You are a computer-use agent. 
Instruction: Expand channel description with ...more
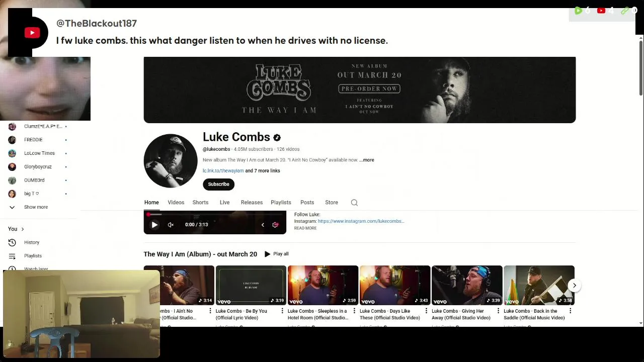pos(367,160)
